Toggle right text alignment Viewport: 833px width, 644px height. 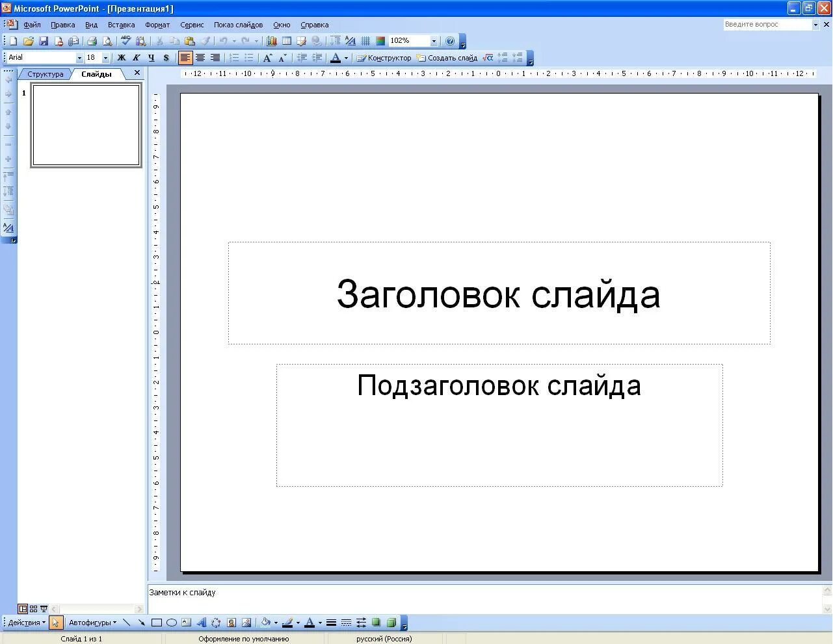pos(215,58)
